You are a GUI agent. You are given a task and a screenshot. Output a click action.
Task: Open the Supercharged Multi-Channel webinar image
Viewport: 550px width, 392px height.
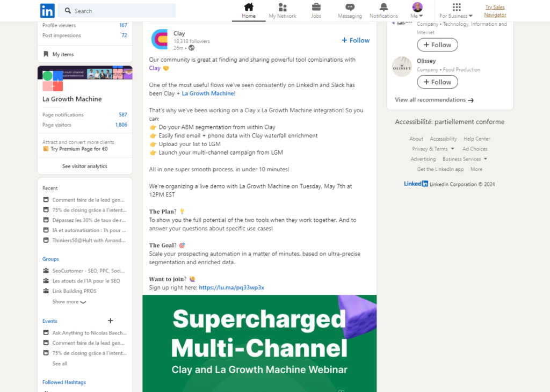(259, 343)
